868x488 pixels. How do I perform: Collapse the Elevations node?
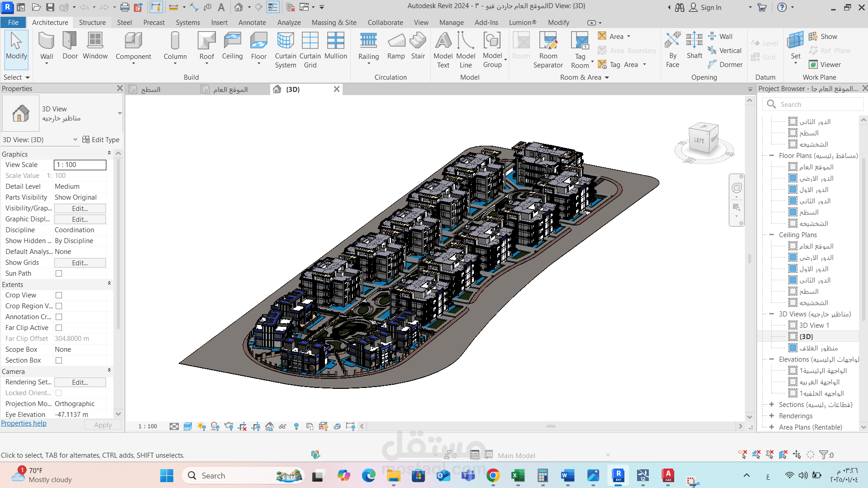click(x=772, y=359)
